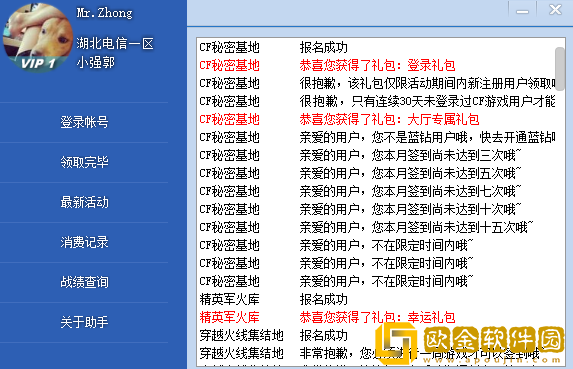Select the red 大厅专属礼包 log row
The height and width of the screenshot is (369, 573).
pos(376,119)
